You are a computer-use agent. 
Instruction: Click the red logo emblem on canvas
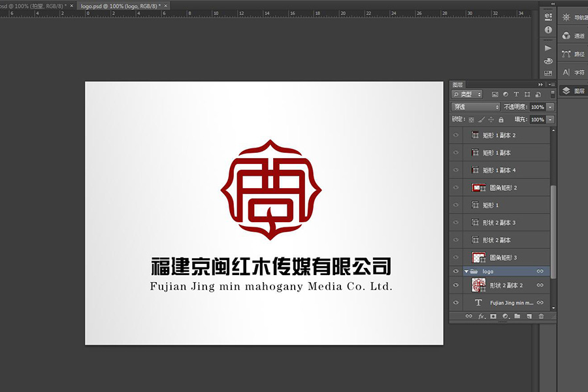pos(270,190)
